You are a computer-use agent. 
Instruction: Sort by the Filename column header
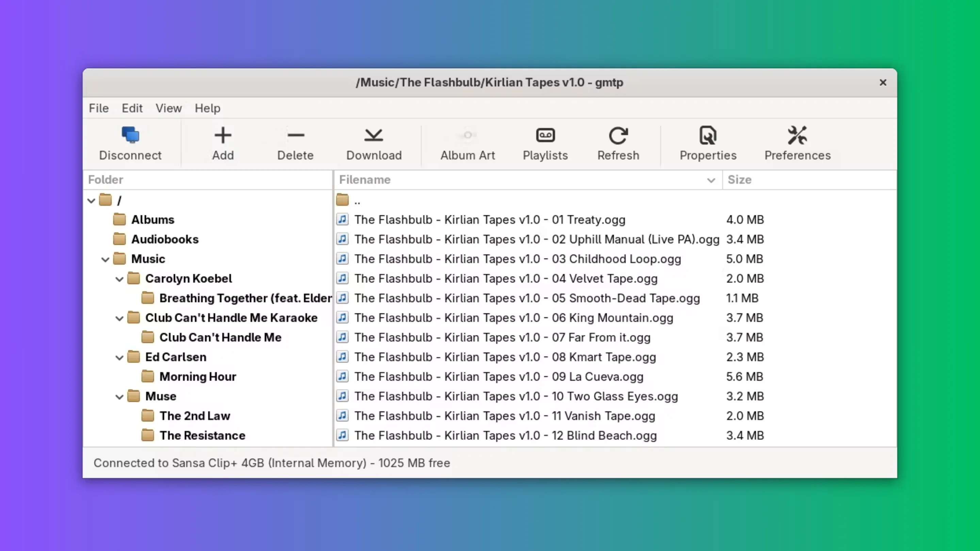click(x=528, y=180)
